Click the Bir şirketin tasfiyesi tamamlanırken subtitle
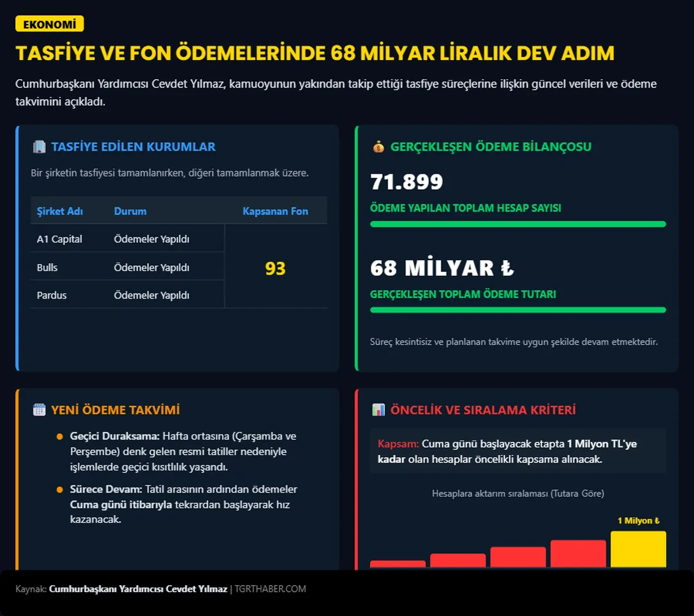This screenshot has height=616, width=694. point(170,173)
